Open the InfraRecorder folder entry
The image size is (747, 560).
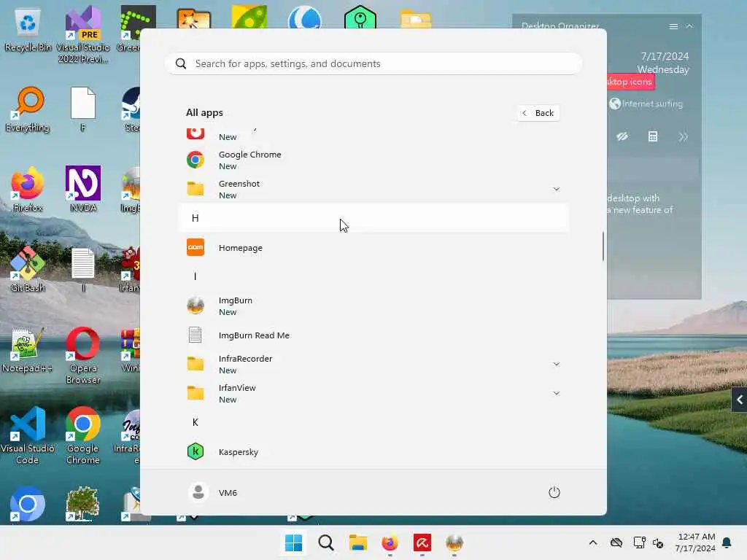click(373, 365)
